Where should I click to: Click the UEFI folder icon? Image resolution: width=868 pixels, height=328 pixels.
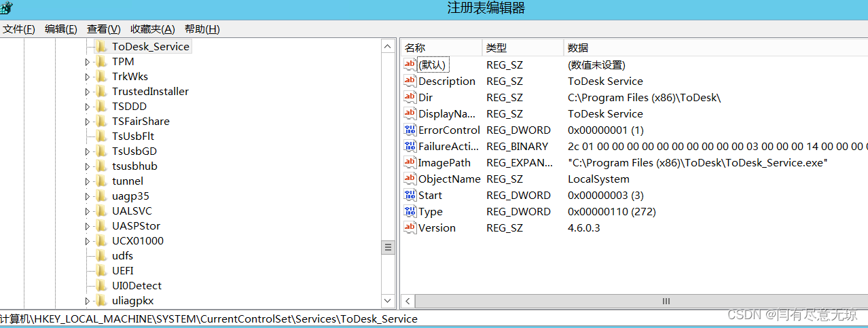pos(101,270)
